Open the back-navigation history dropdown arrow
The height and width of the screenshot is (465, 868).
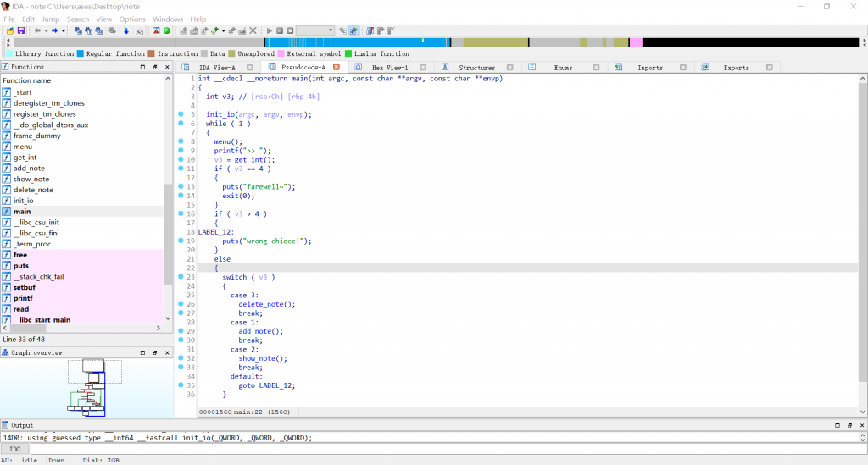coord(46,31)
